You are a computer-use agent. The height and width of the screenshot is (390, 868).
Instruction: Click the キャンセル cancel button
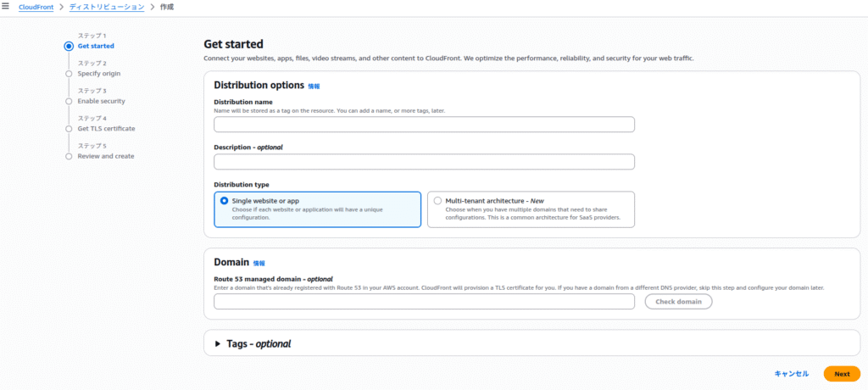[791, 374]
